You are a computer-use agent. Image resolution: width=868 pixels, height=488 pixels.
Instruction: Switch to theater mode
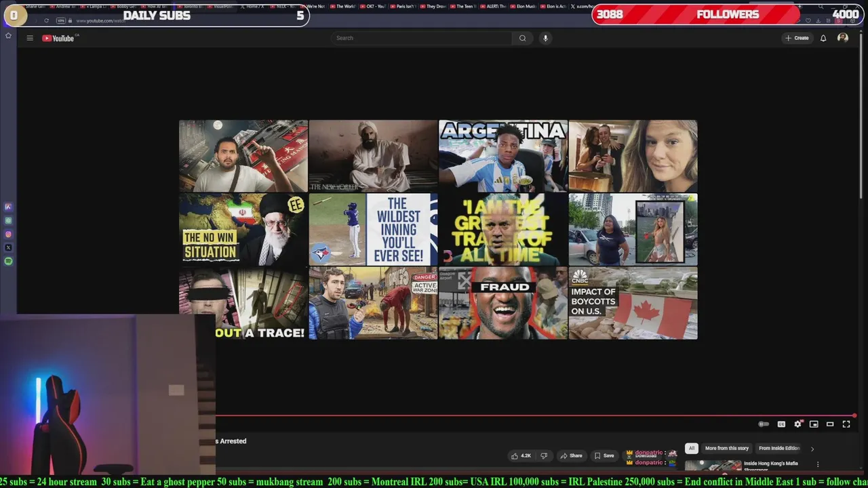tap(830, 424)
